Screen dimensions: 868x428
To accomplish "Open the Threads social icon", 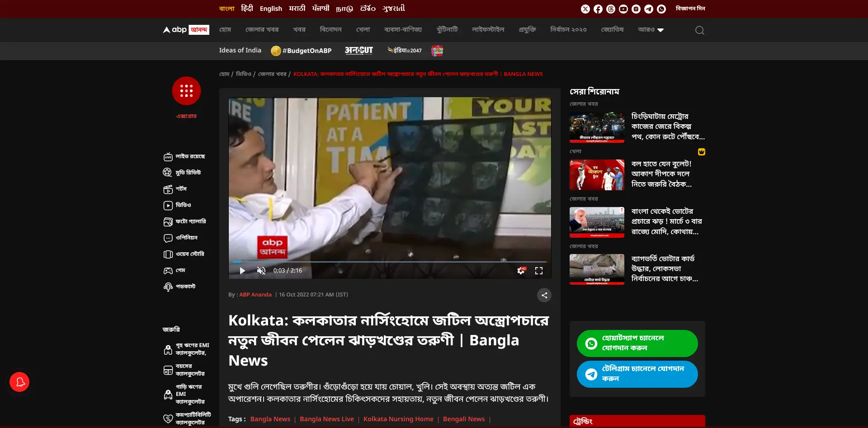I will pos(610,9).
